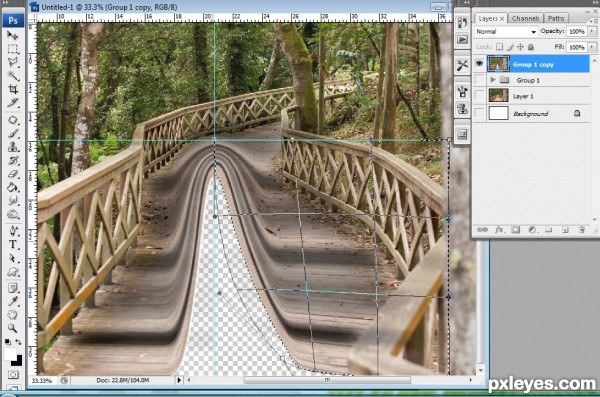The width and height of the screenshot is (600, 397).
Task: Select the Dodge tool
Action: (x=13, y=214)
